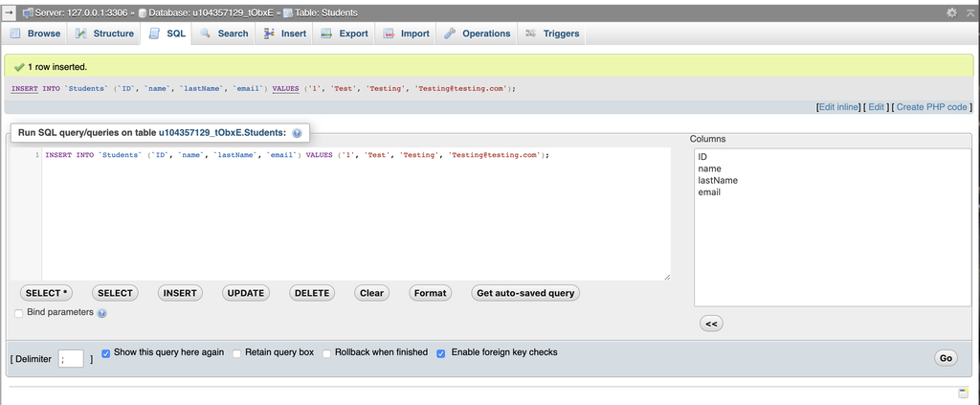Collapse the Columns list with << button
Viewport: 980px width, 405px height.
coord(711,324)
